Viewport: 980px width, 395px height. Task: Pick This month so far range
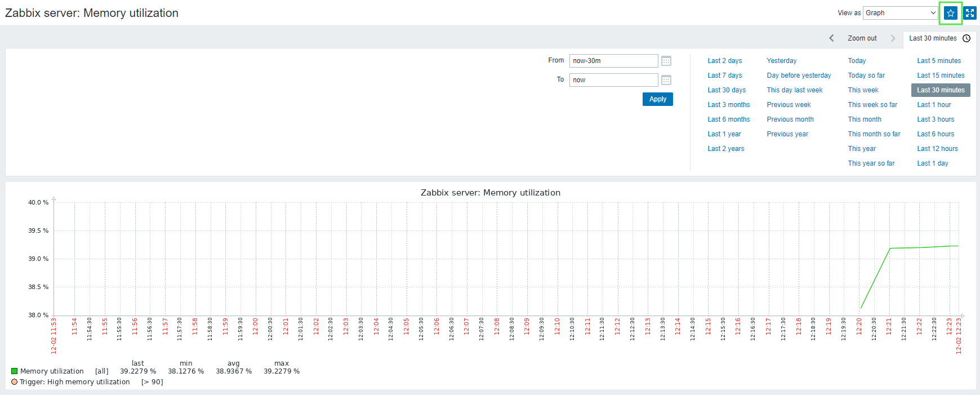(874, 134)
